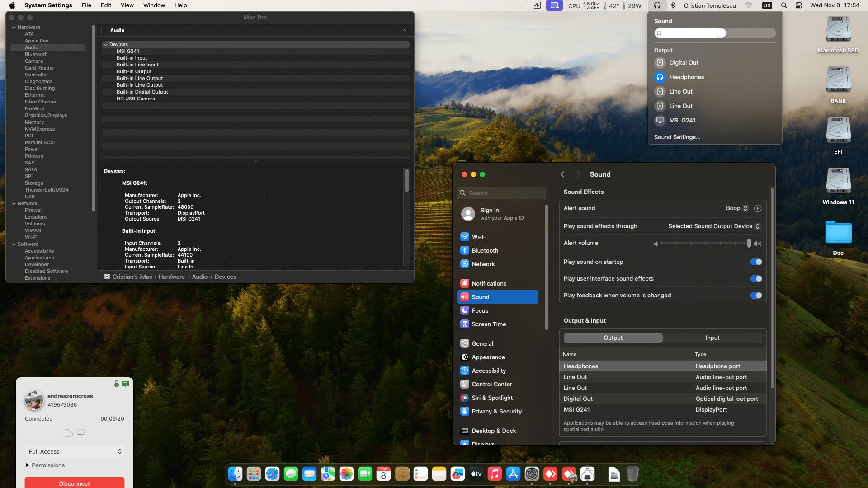The image size is (868, 488).
Task: Go back in System Settings
Action: [562, 174]
